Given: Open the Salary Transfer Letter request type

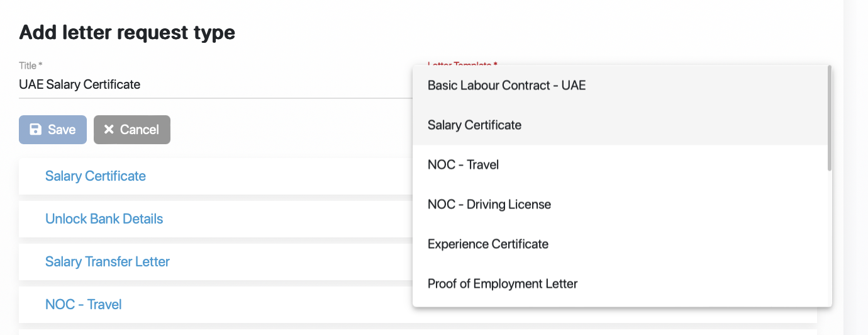Looking at the screenshot, I should tap(108, 262).
